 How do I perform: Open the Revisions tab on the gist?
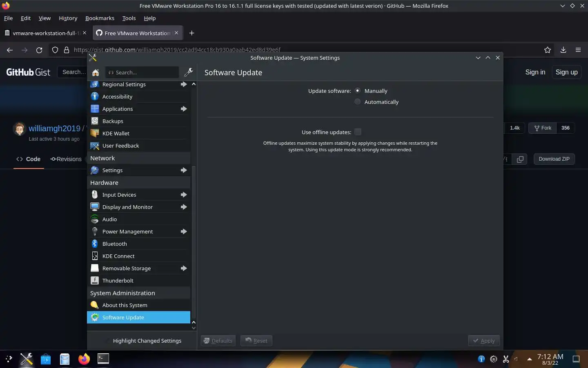[66, 159]
